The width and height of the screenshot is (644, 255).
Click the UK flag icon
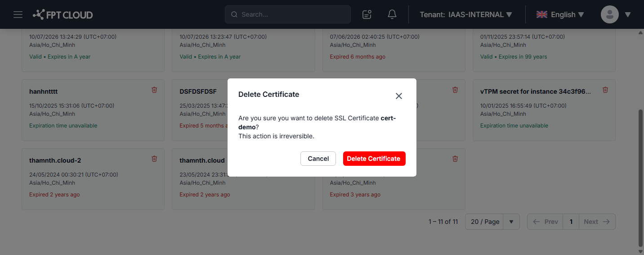point(541,14)
